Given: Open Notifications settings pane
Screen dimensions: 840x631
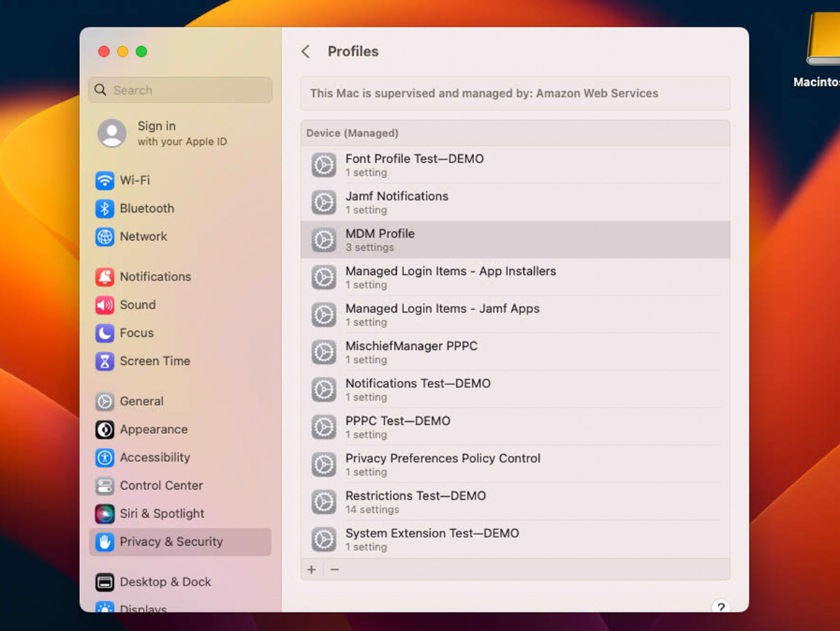Looking at the screenshot, I should [x=155, y=277].
